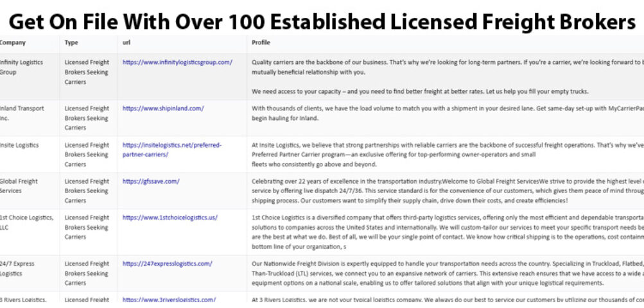
Task: Click the Inland Transport type cell
Action: (87, 118)
